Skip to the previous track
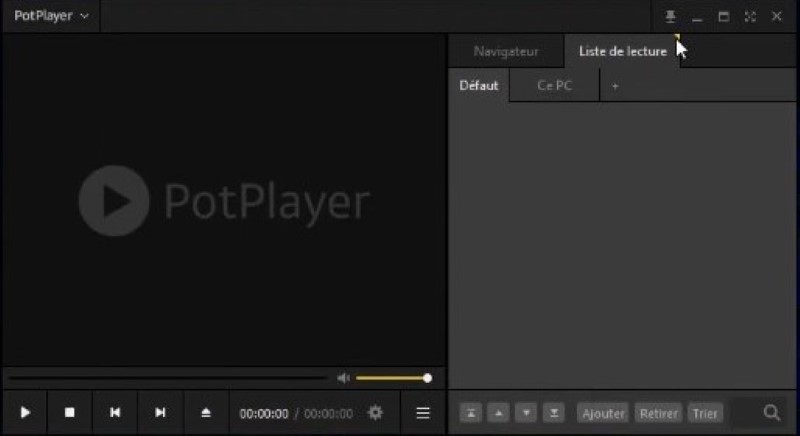The width and height of the screenshot is (800, 436). click(x=115, y=412)
